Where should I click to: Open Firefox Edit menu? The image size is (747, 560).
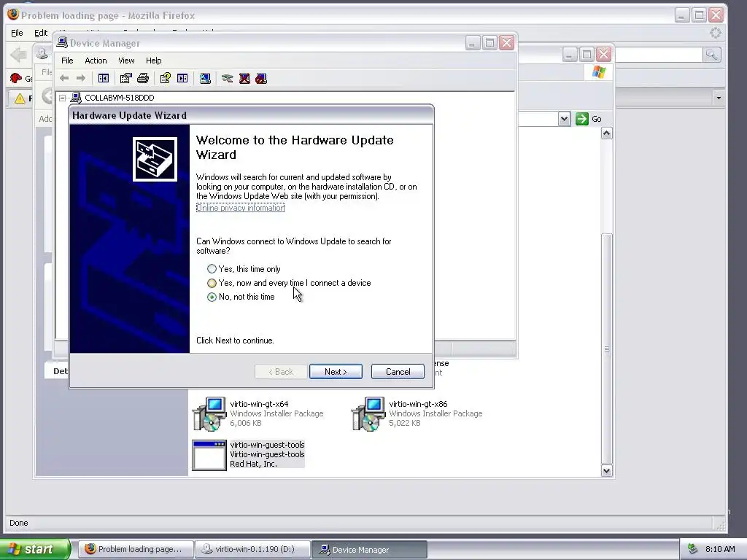tap(41, 33)
